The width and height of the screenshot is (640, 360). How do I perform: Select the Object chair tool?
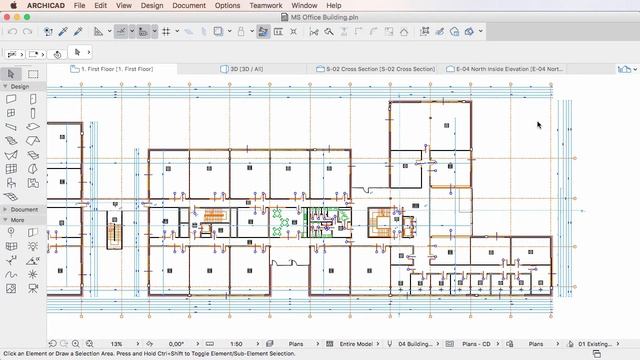(x=11, y=183)
